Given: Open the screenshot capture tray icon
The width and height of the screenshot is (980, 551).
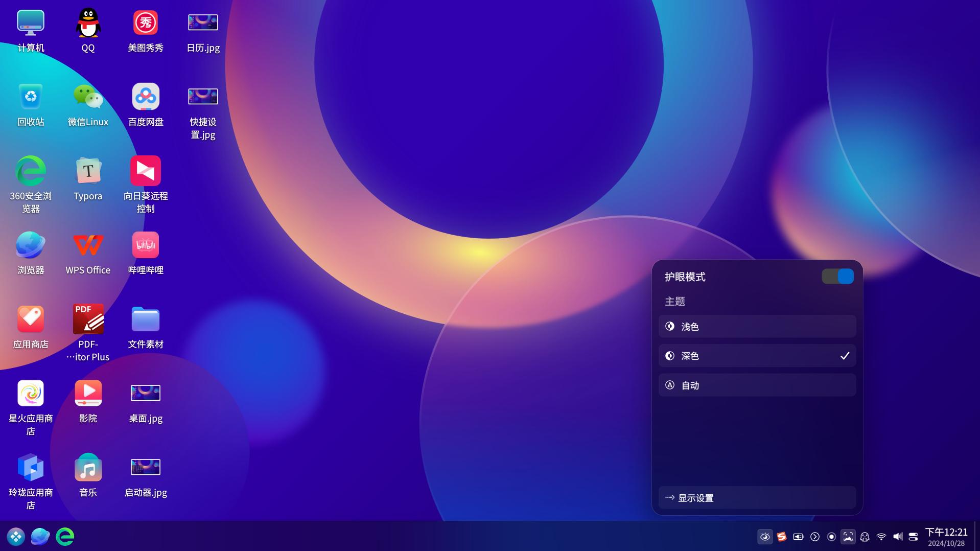Looking at the screenshot, I should tap(848, 537).
